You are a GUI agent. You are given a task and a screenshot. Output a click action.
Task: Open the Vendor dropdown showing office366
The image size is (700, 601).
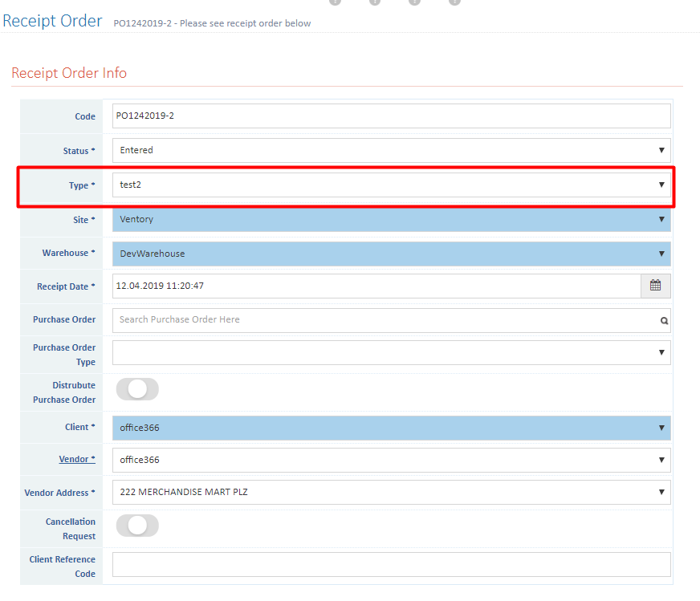pyautogui.click(x=661, y=460)
